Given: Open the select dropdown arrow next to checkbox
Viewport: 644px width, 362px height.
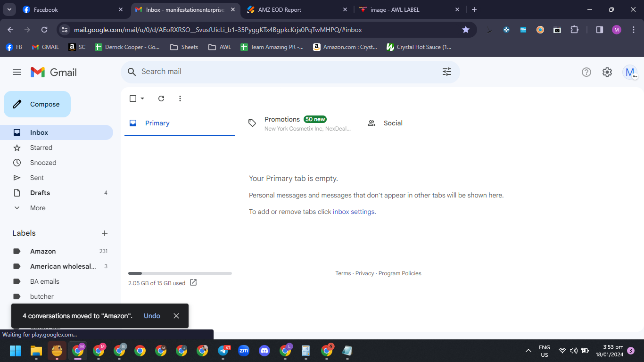Looking at the screenshot, I should tap(142, 99).
